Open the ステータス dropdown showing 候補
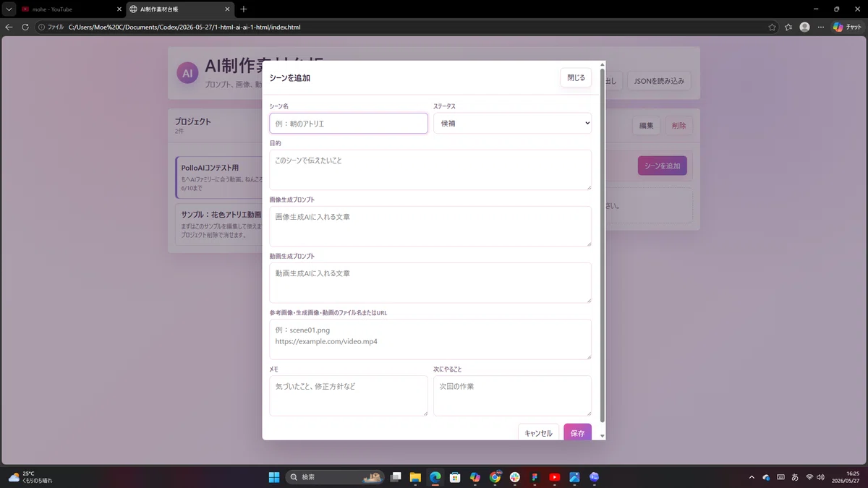 (x=512, y=124)
